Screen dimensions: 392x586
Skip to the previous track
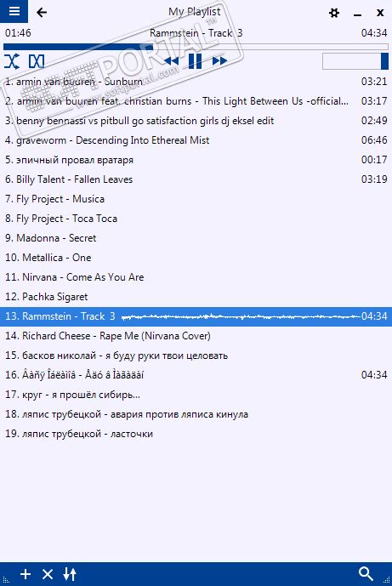pos(172,61)
